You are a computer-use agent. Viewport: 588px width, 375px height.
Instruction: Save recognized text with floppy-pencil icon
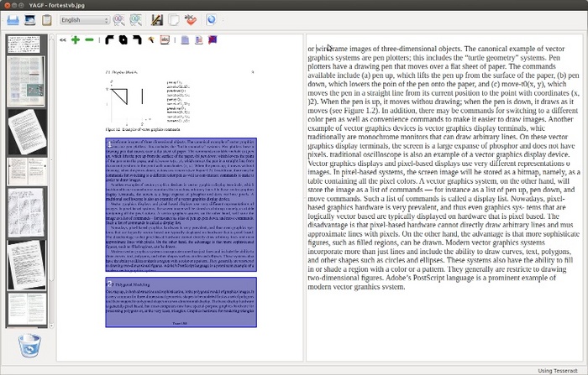(x=157, y=20)
